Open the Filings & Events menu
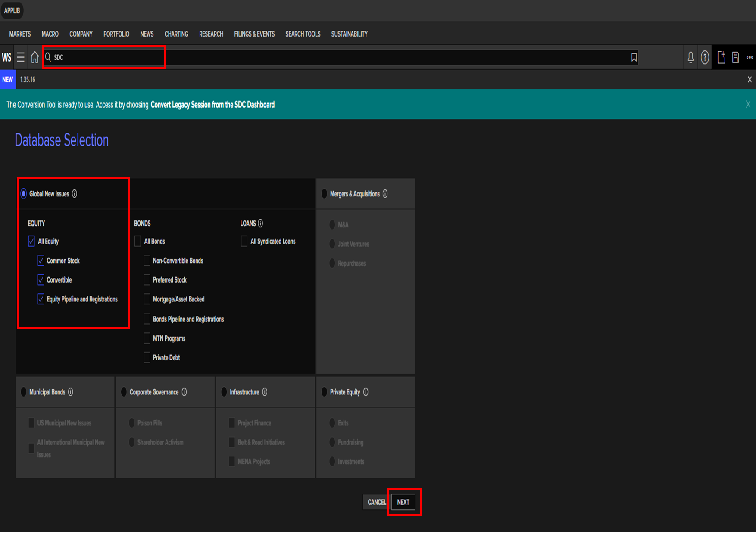The height and width of the screenshot is (534, 756). click(254, 34)
